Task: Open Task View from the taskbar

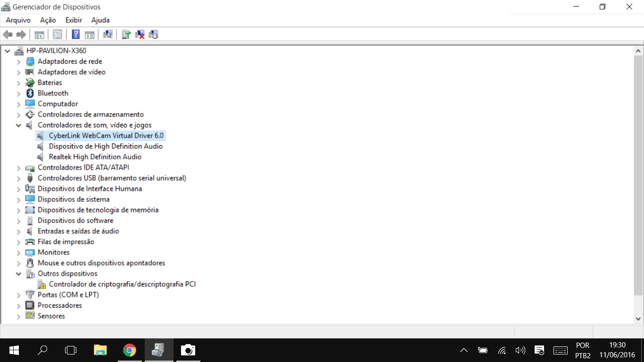Action: click(71, 350)
